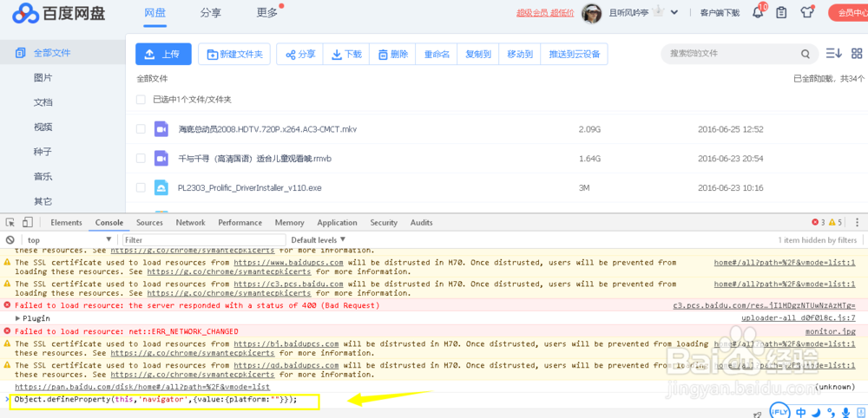868x418 pixels.
Task: Clear the console with the ban icon
Action: 10,240
